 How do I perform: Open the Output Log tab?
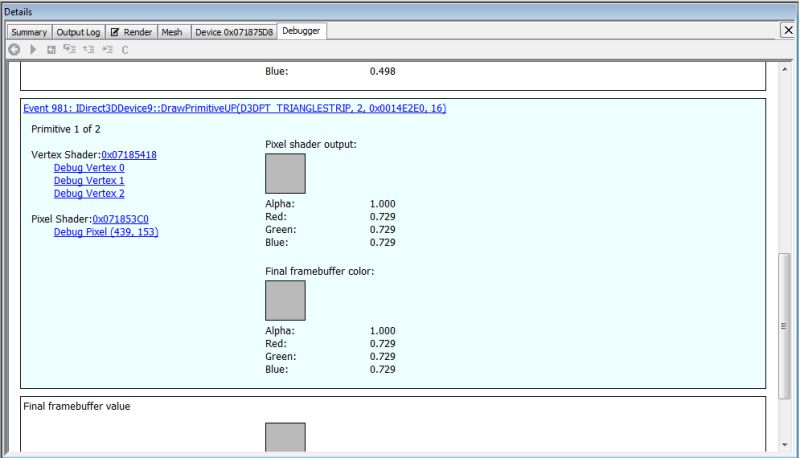coord(79,32)
